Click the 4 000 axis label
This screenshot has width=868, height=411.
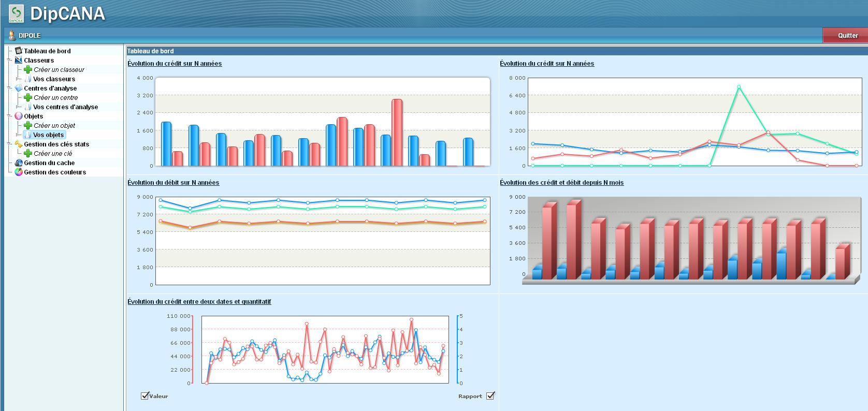(145, 78)
